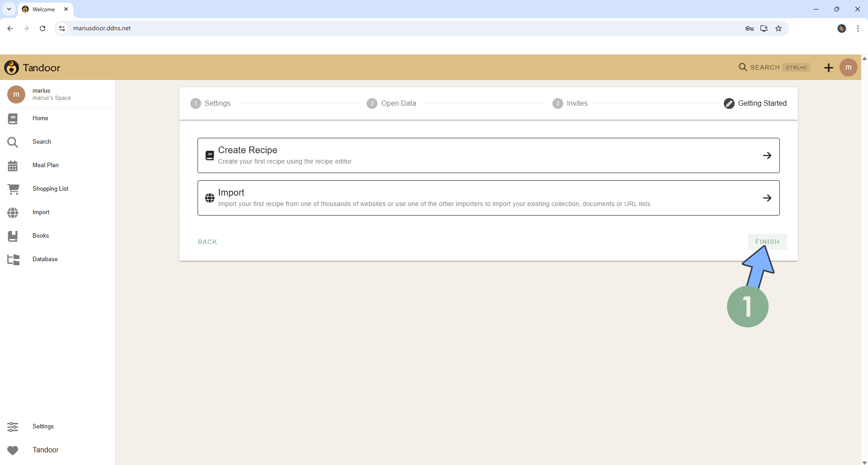Viewport: 868px width, 465px height.
Task: Open the user avatar menu in header
Action: pos(848,67)
